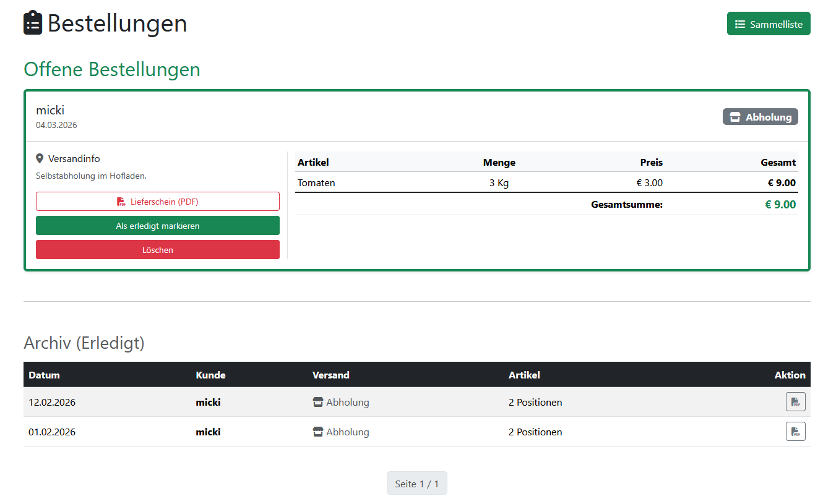The width and height of the screenshot is (836, 504).
Task: Click "2 Positionen" in the 01.02.2026 row
Action: [535, 432]
